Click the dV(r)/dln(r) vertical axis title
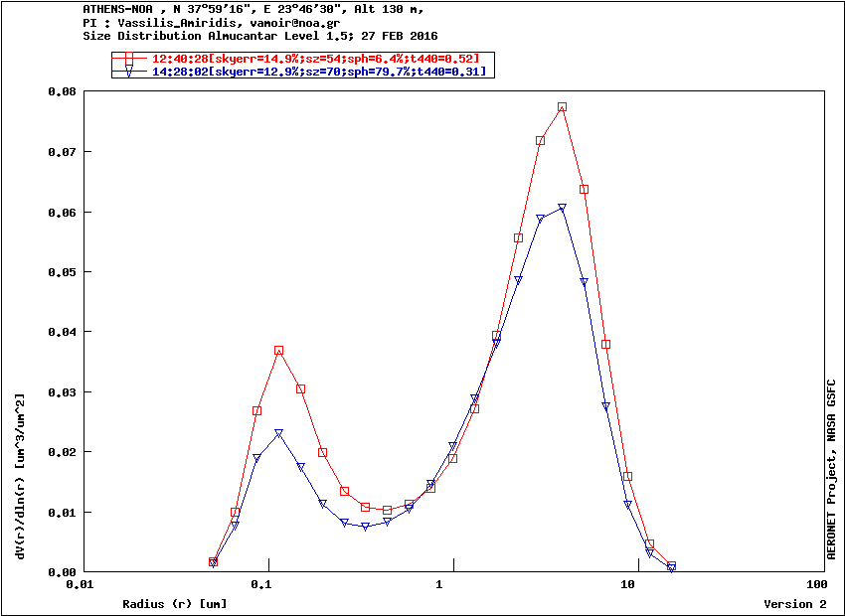This screenshot has height=616, width=845. point(21,477)
